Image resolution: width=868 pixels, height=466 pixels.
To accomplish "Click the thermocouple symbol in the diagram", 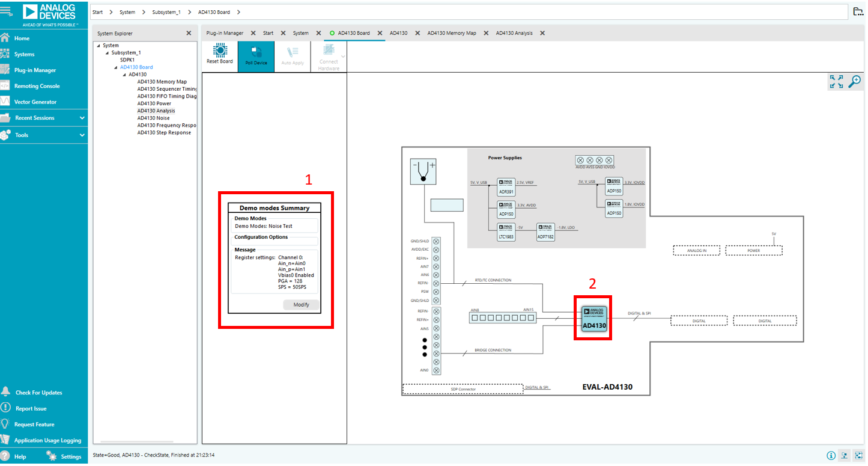I will (x=423, y=172).
